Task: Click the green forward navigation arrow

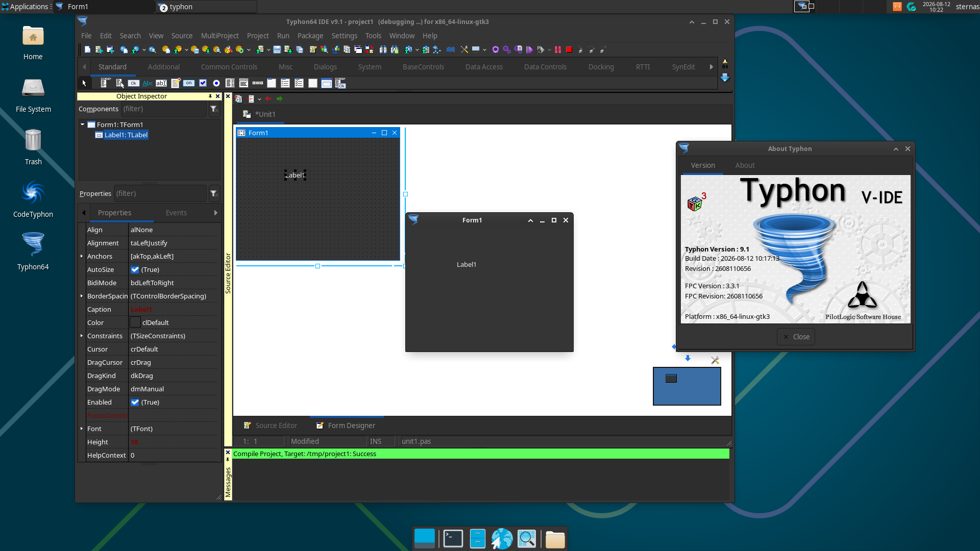Action: tap(279, 99)
